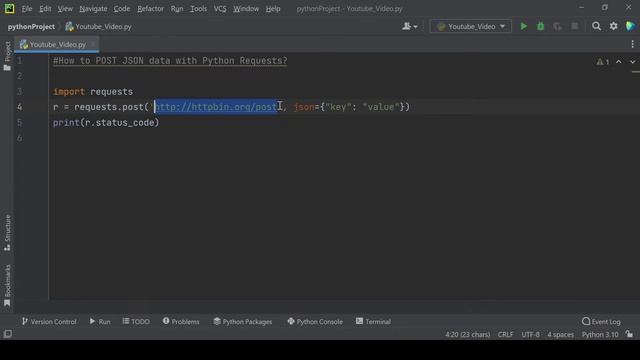Click pythonProject breadcrumb

(31, 27)
